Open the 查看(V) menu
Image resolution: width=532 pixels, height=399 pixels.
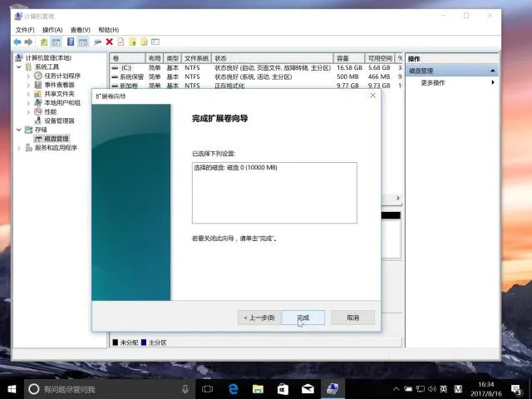point(81,30)
